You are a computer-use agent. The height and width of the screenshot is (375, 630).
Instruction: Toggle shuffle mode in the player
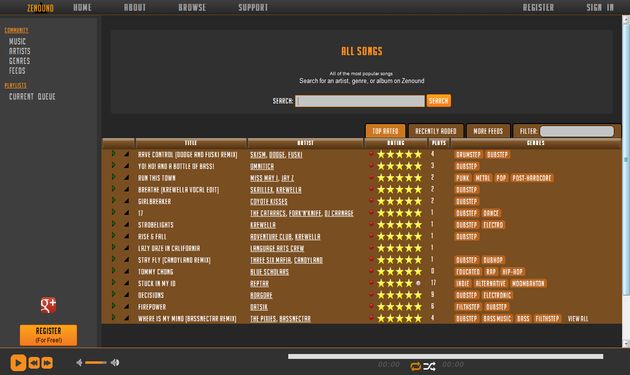point(429,366)
